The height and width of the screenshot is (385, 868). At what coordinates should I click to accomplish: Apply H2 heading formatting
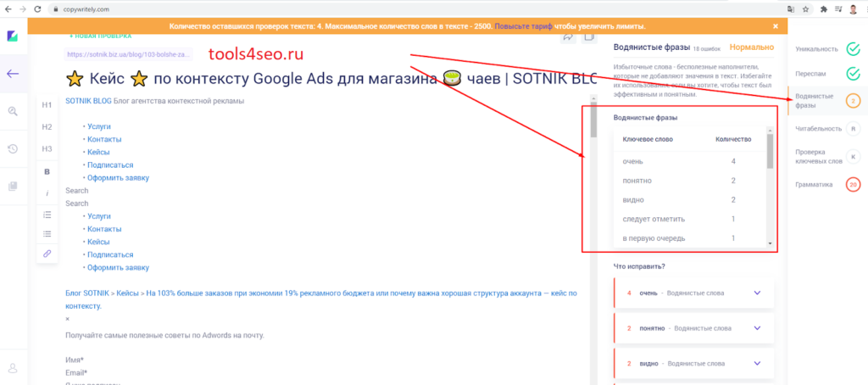pyautogui.click(x=47, y=127)
